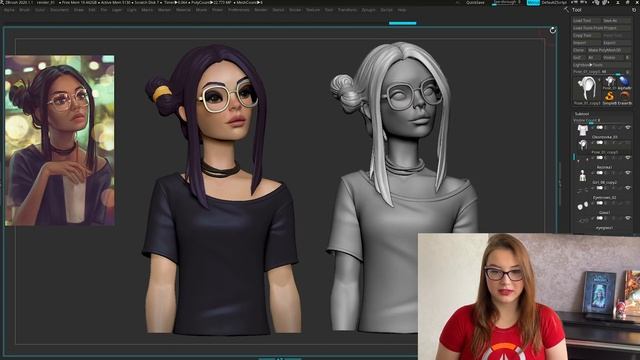Click the Clone button
Image resolution: width=640 pixels, height=360 pixels.
pyautogui.click(x=579, y=50)
